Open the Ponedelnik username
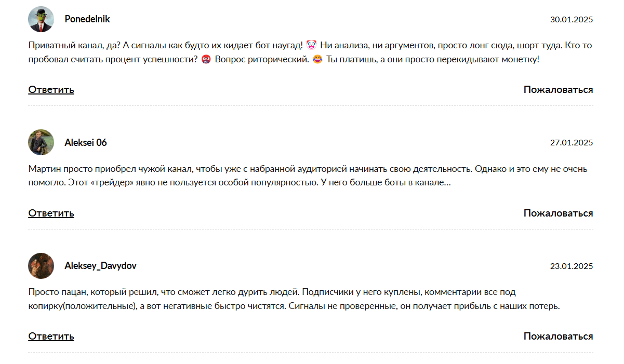 87,19
